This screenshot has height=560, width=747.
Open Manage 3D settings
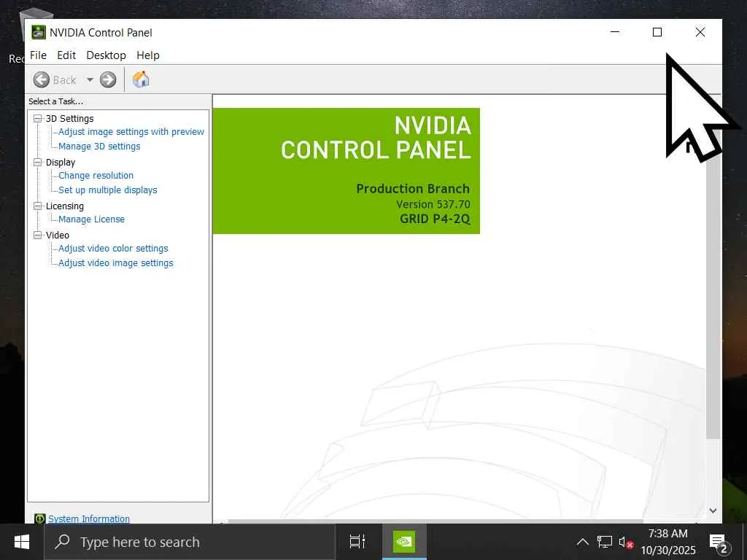(x=99, y=146)
